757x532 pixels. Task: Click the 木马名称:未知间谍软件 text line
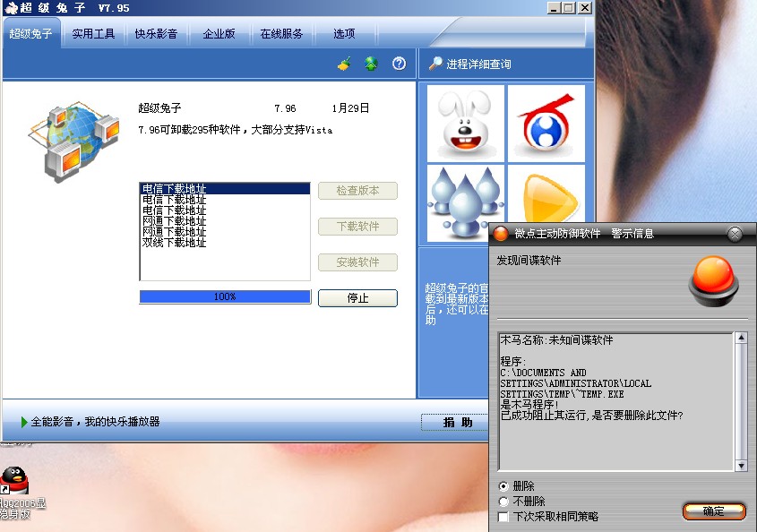point(556,340)
